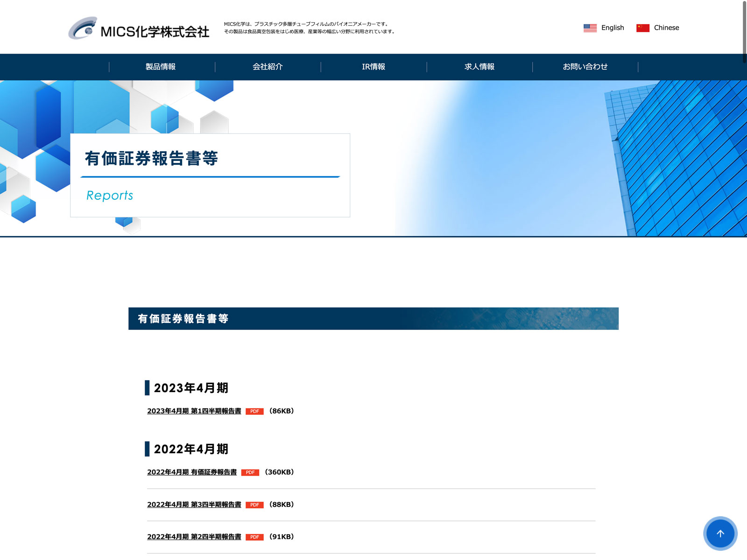Open the お問い合わせ contact page
The width and height of the screenshot is (747, 560).
click(585, 67)
